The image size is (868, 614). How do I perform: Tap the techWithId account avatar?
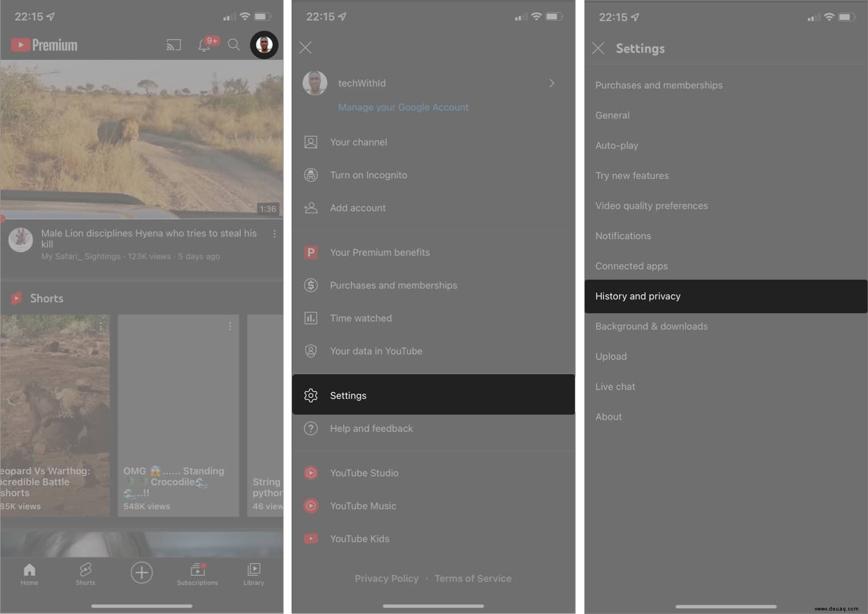315,83
